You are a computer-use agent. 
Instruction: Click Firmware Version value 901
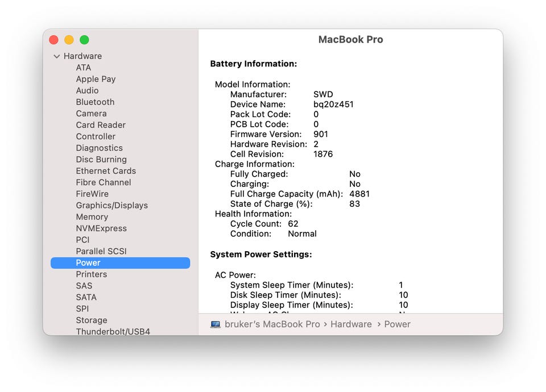[321, 134]
